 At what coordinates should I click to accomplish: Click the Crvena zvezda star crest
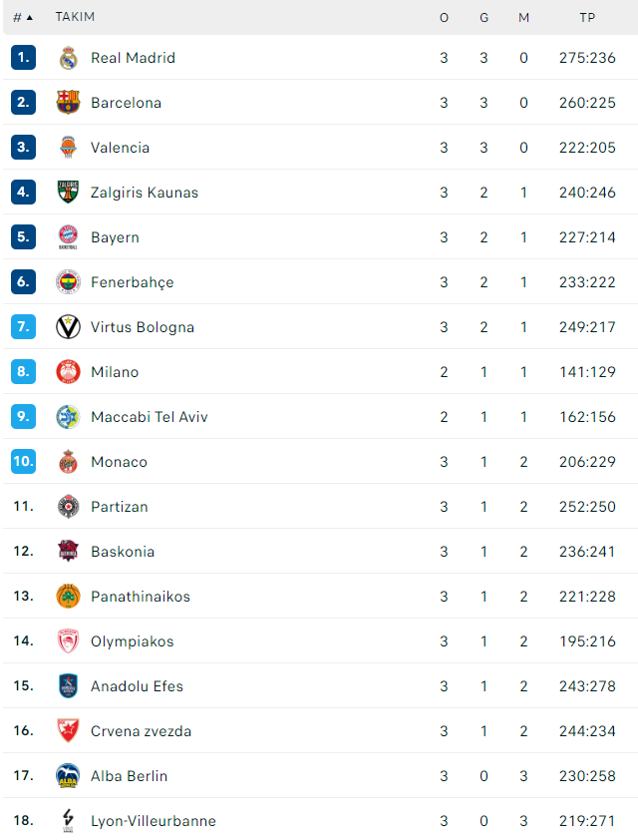(x=68, y=730)
